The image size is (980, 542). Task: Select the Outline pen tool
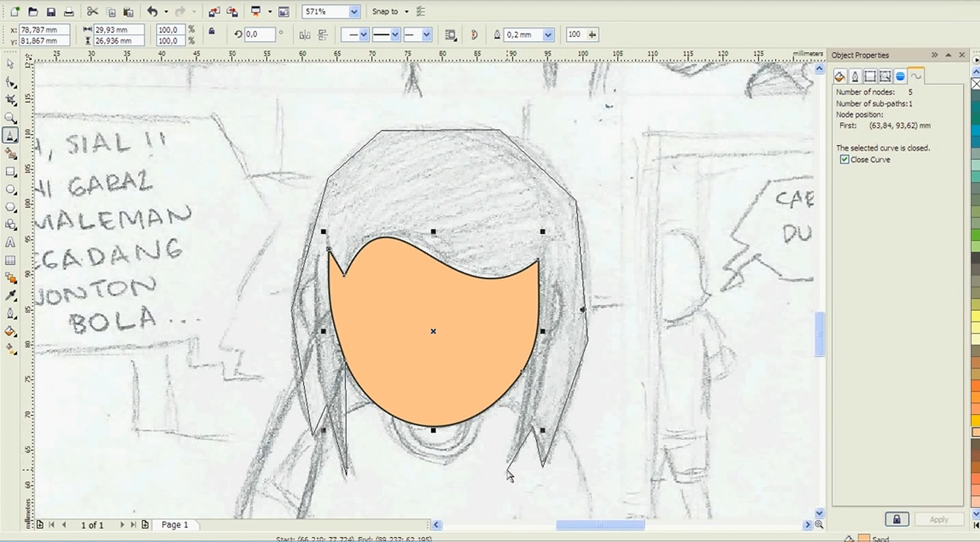(x=10, y=314)
